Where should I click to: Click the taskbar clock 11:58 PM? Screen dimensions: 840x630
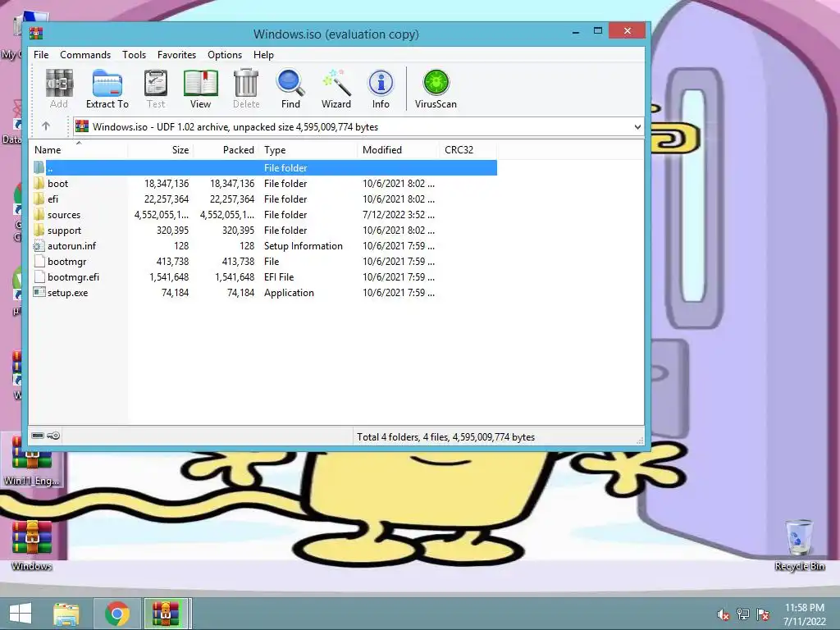click(805, 608)
